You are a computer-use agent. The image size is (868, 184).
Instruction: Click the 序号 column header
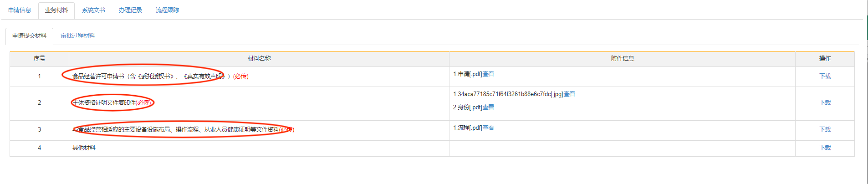[x=40, y=58]
